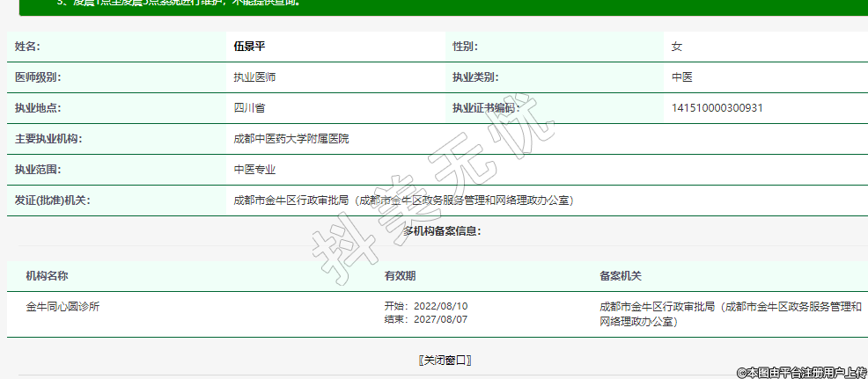Viewport: 868px width, 379px height.
Task: Click the 关闭窗口 link
Action: 445,361
